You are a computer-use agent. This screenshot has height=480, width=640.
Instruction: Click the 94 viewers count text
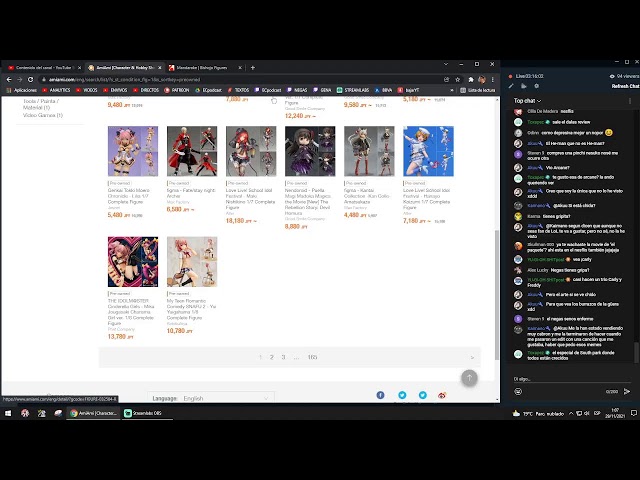tap(628, 76)
